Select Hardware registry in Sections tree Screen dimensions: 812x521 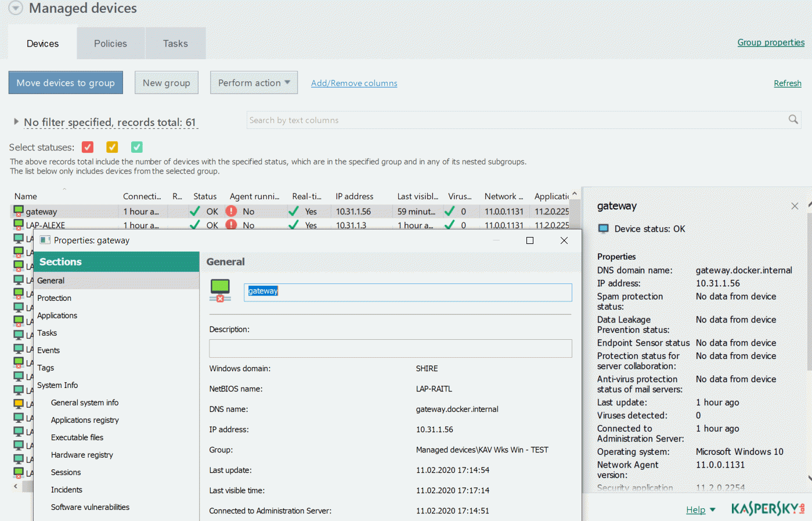(82, 455)
